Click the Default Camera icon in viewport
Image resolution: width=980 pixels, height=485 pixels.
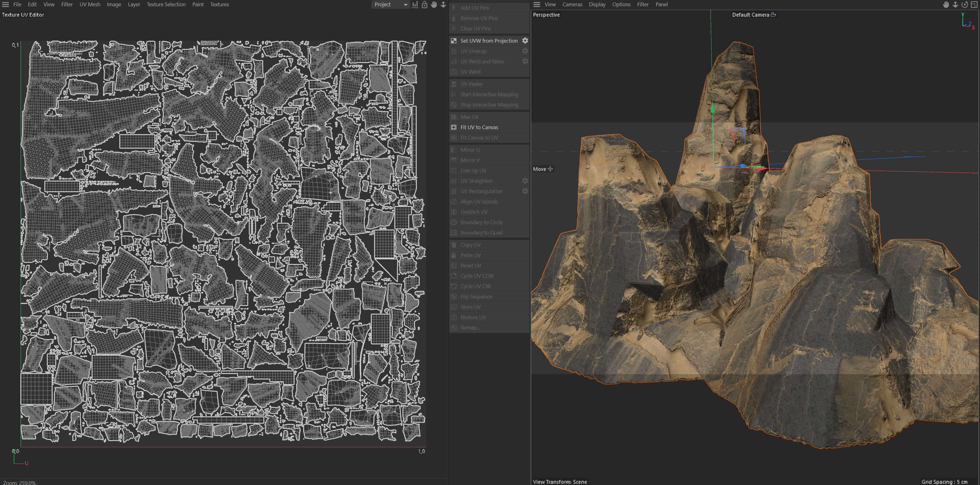click(773, 15)
